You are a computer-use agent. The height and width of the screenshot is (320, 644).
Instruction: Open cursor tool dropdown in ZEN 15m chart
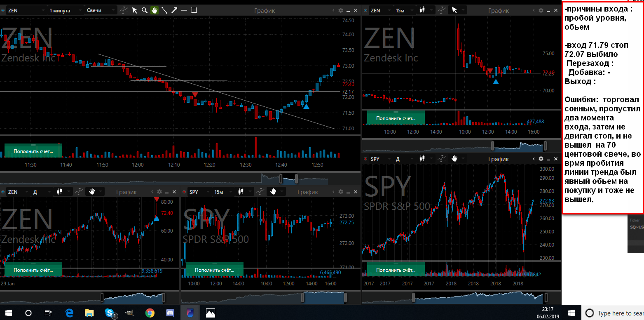point(458,10)
